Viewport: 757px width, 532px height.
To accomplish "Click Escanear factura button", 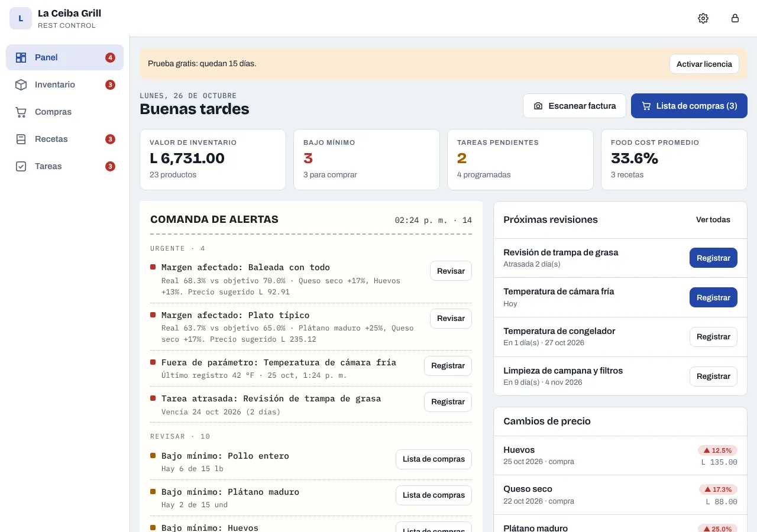I will point(574,106).
